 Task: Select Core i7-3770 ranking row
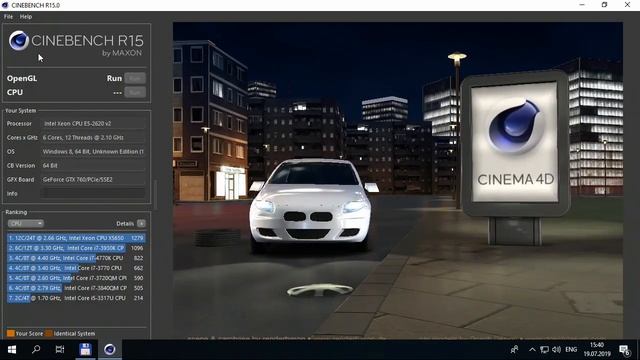[x=76, y=268]
